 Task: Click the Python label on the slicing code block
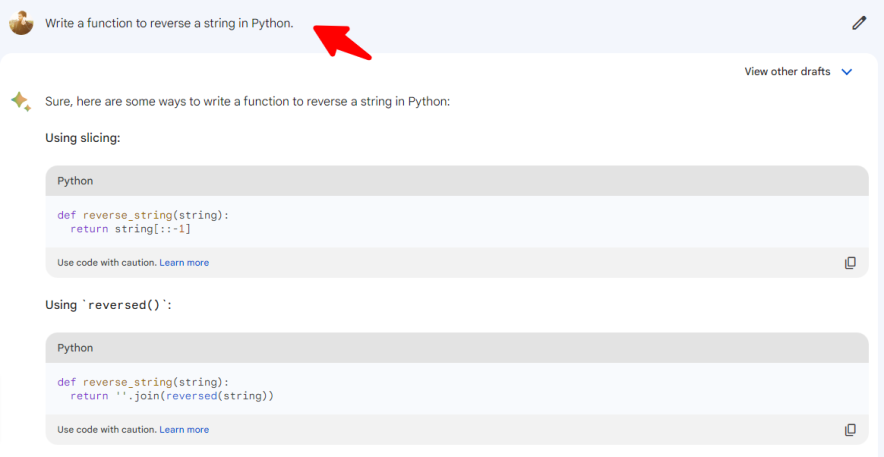pos(75,181)
